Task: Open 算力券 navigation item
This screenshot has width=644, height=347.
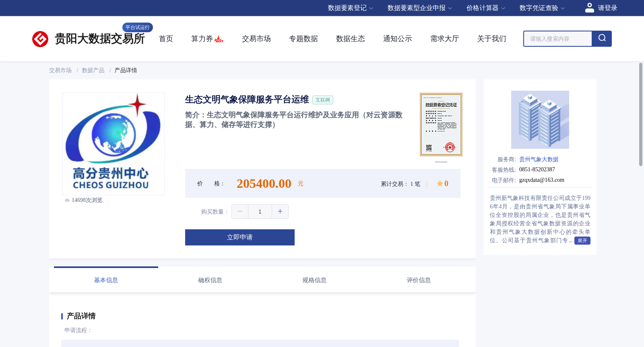Action: point(202,39)
